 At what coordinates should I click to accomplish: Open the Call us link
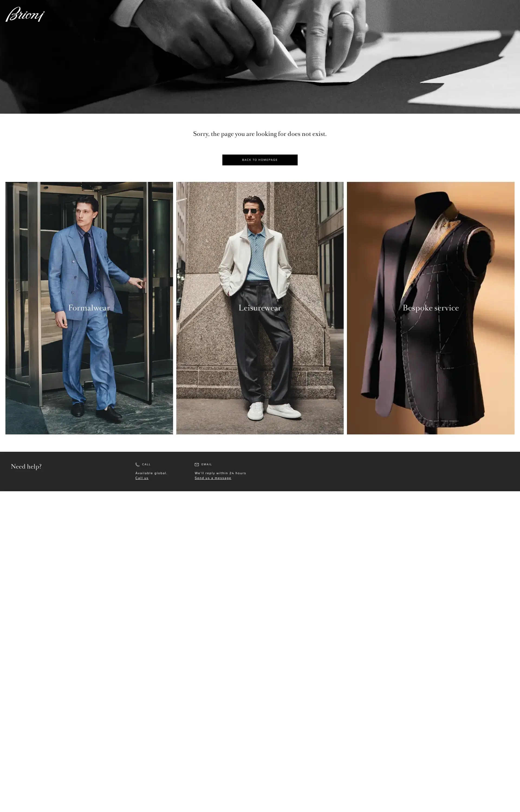[142, 478]
